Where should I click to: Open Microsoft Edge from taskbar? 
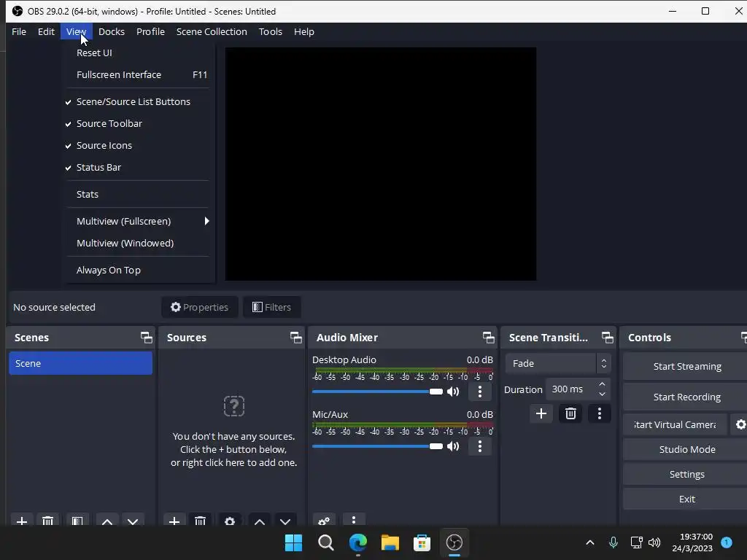click(x=357, y=542)
